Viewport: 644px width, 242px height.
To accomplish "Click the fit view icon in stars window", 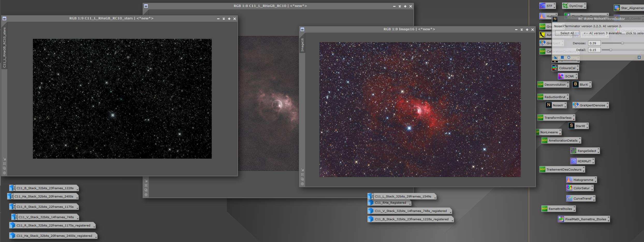I will 4,164.
